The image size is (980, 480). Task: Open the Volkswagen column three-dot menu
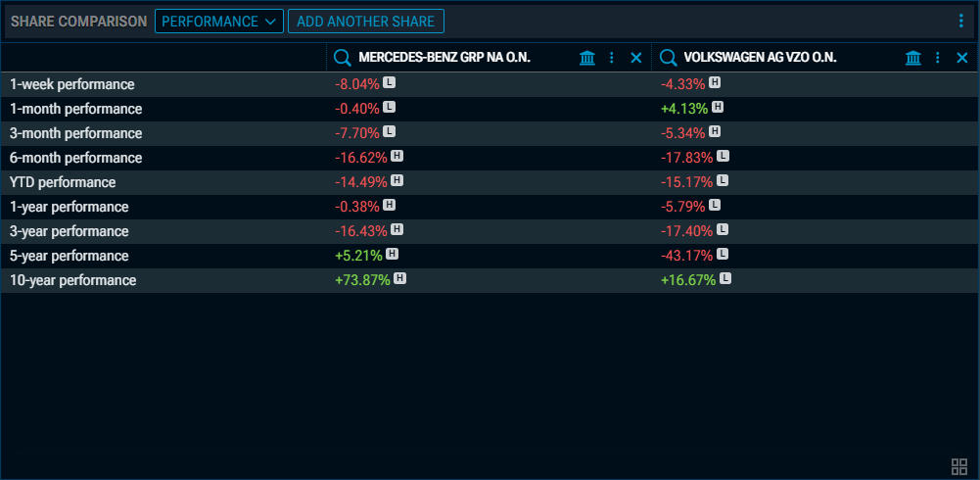(x=938, y=58)
